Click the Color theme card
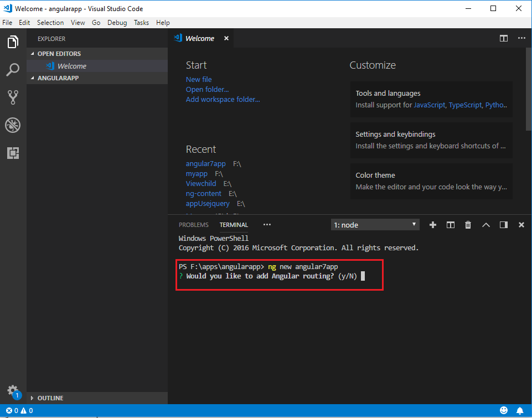Viewport: 532px width, 418px height. pyautogui.click(x=431, y=181)
